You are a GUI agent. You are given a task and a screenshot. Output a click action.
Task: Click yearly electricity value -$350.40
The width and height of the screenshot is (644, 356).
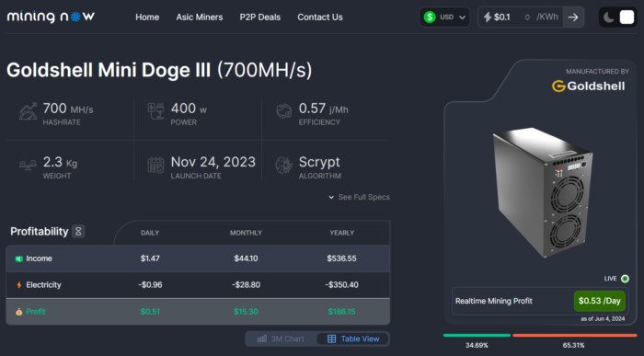(341, 285)
